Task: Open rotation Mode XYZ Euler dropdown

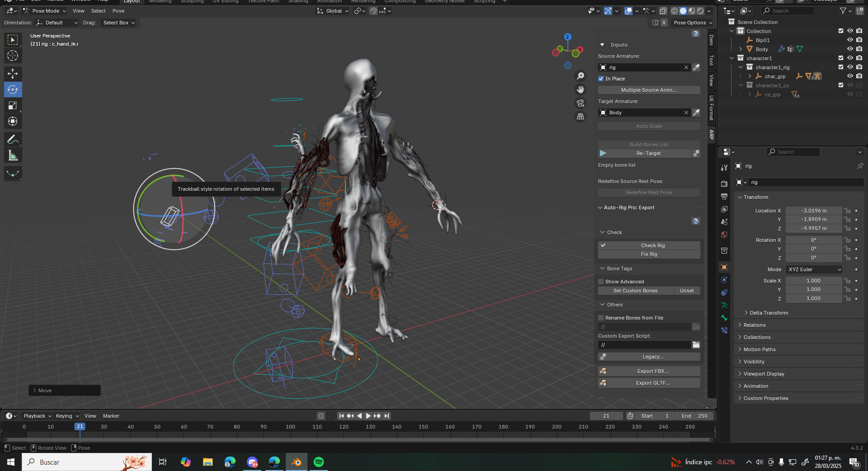Action: point(814,269)
